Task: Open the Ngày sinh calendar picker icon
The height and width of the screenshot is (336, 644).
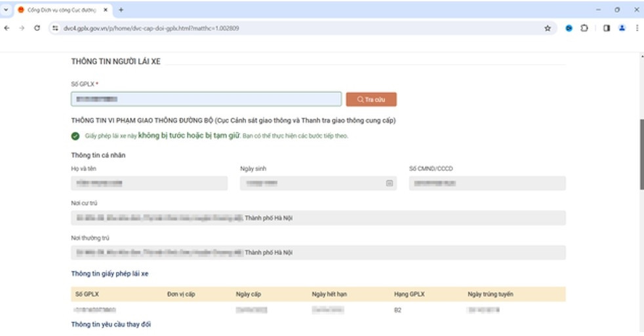Action: click(389, 184)
